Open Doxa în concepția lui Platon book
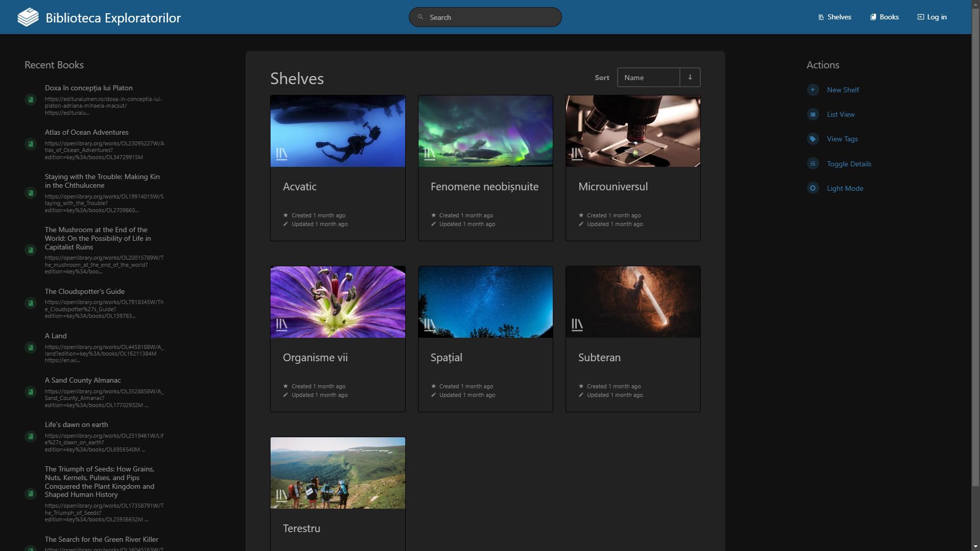 tap(89, 88)
